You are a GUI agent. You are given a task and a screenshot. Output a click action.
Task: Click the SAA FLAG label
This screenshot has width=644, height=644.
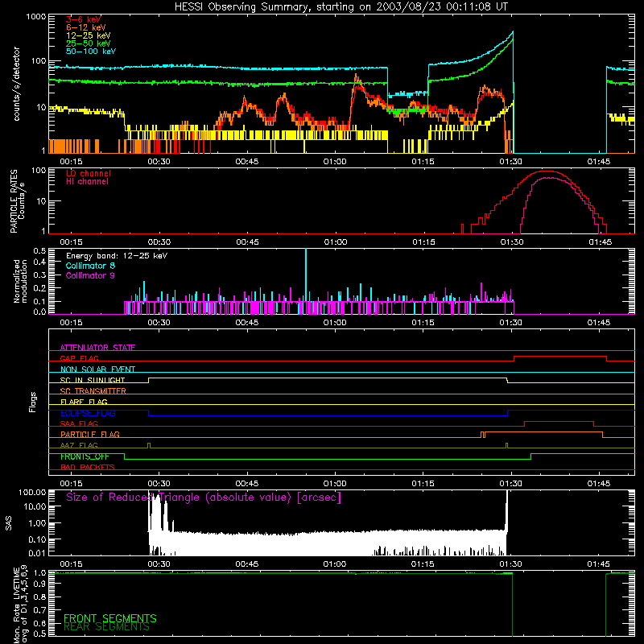click(x=79, y=423)
